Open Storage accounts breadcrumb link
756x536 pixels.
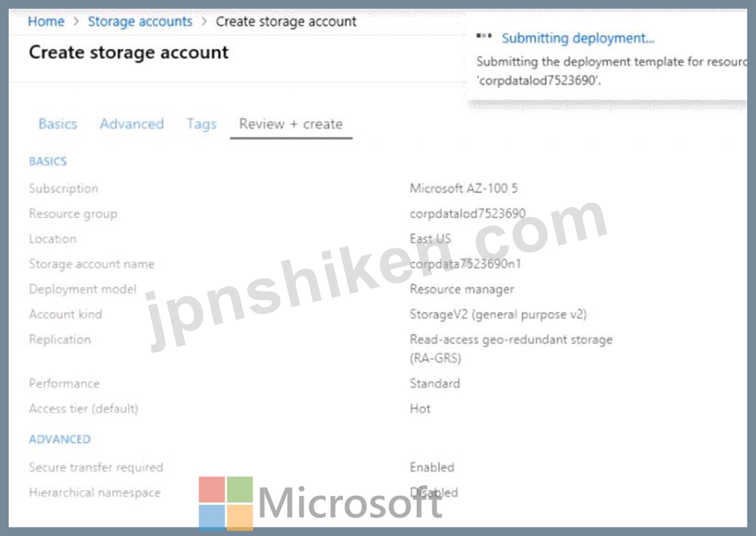click(140, 22)
